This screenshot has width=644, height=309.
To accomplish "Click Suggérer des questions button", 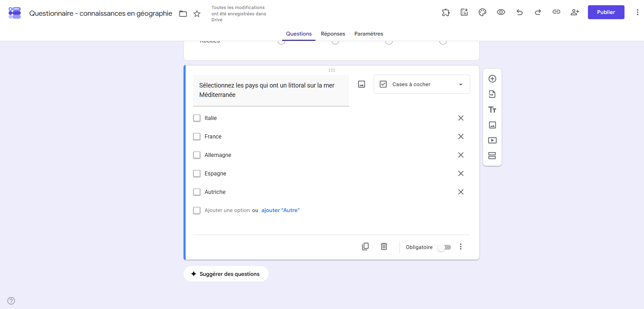I will click(226, 274).
